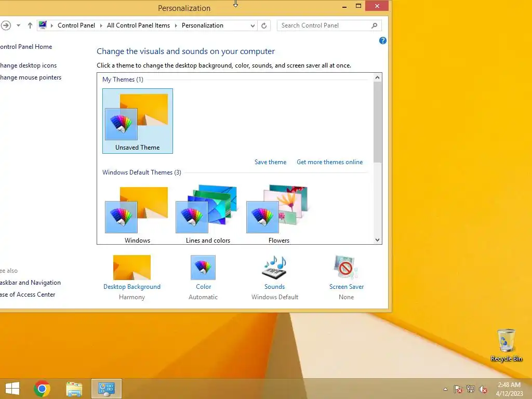The image size is (532, 399).
Task: Click the Control Panel icon in the address bar
Action: (x=43, y=25)
